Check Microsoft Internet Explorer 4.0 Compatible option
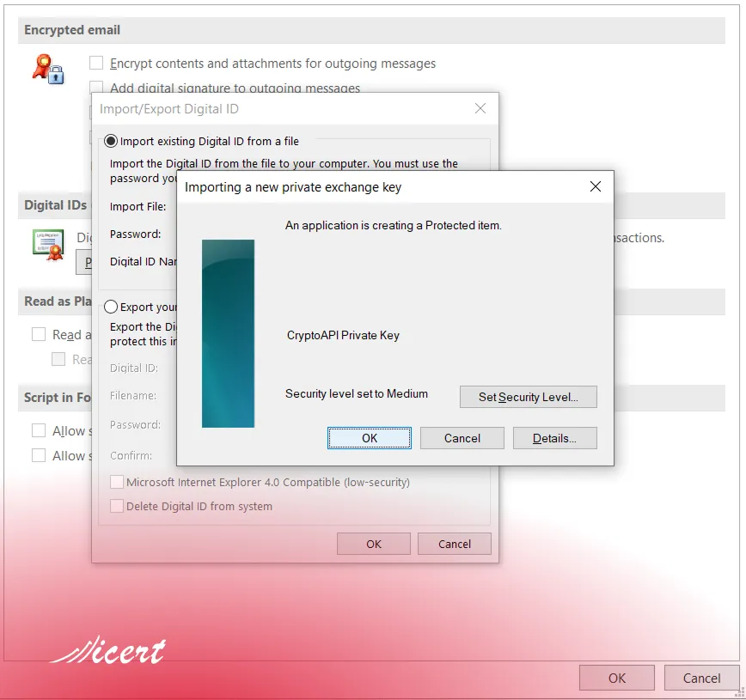 coord(117,483)
